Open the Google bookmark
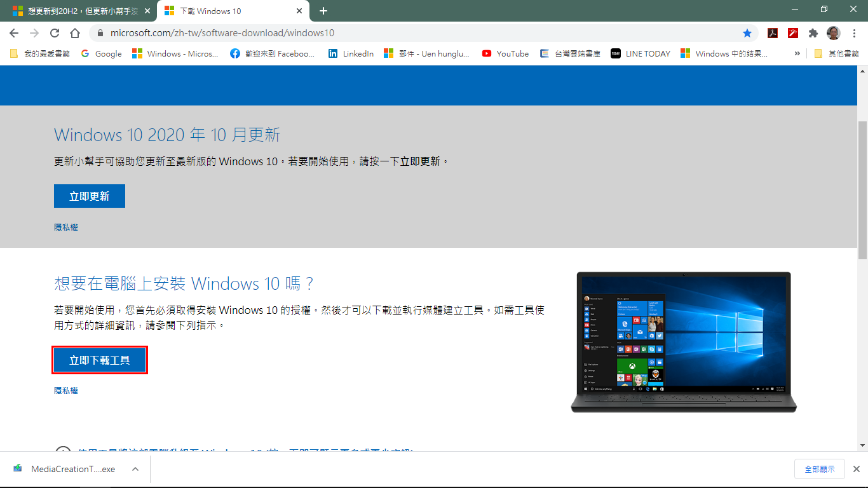The width and height of the screenshot is (868, 488). 102,53
